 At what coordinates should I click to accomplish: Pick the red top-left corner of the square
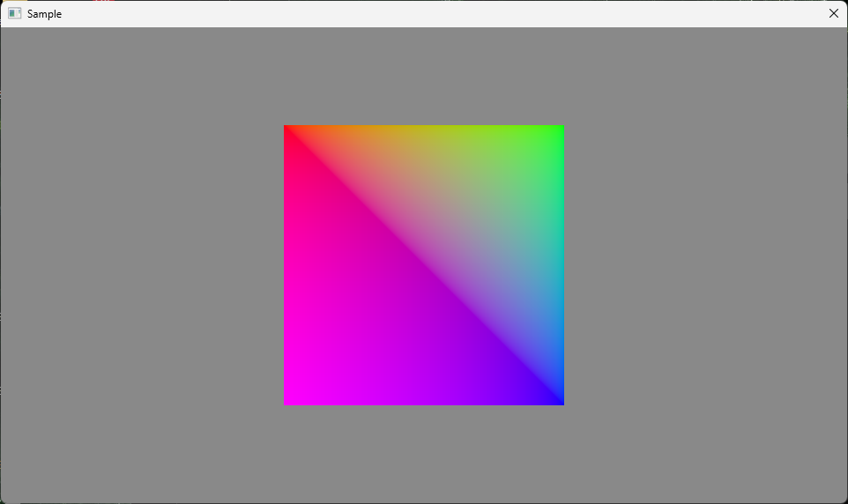(287, 129)
